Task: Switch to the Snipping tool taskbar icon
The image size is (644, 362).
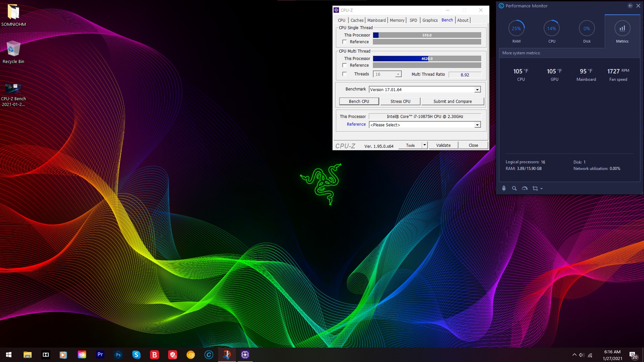Action: click(x=227, y=355)
